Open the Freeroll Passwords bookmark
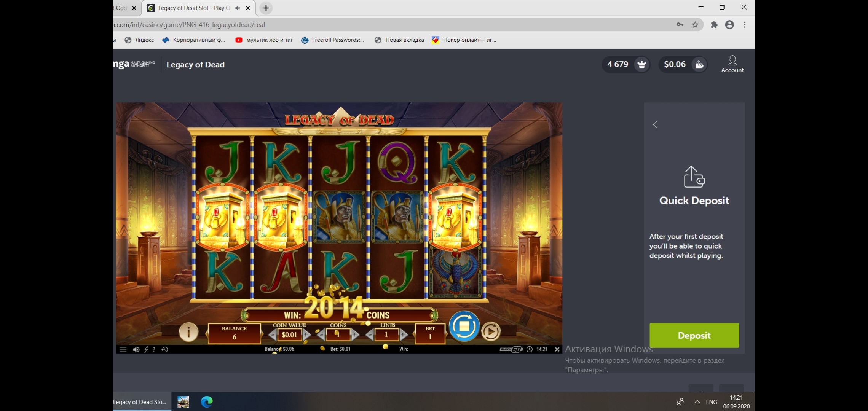Viewport: 868px width, 411px height. pyautogui.click(x=332, y=40)
